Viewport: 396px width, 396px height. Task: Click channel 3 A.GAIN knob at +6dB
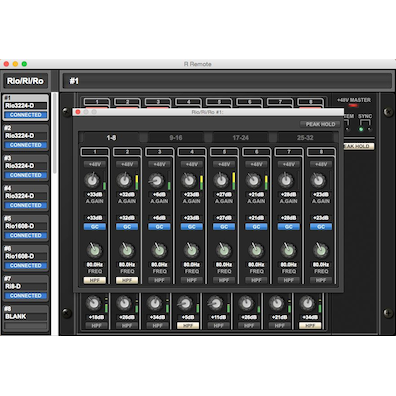coord(157,180)
